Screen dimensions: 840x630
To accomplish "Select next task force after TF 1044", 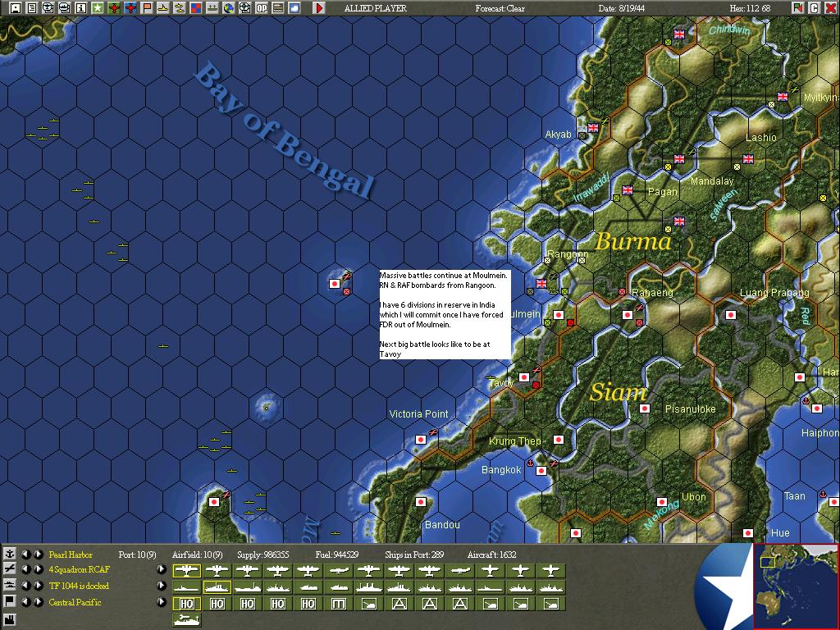I will (38, 586).
